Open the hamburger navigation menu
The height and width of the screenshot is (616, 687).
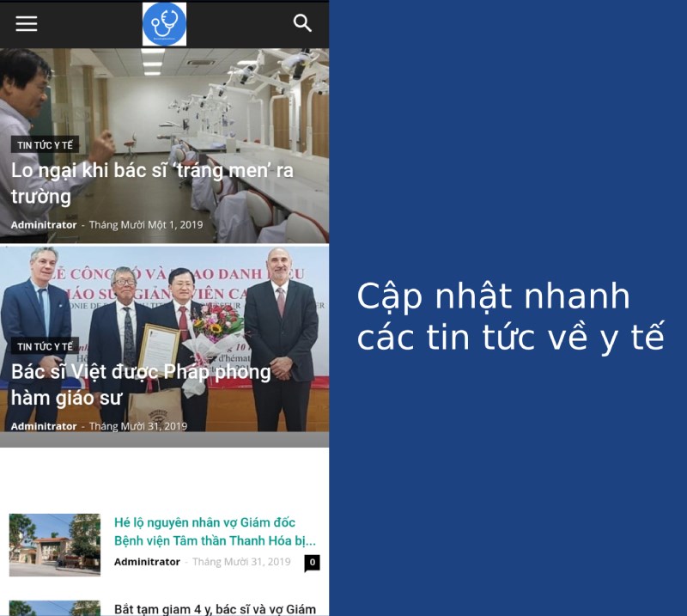26,23
